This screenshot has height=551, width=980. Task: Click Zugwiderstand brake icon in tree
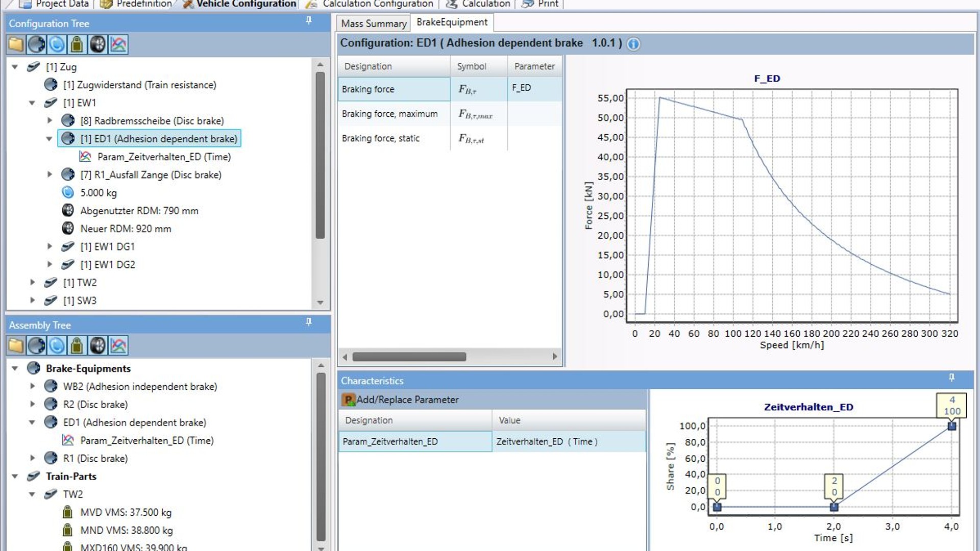(51, 84)
